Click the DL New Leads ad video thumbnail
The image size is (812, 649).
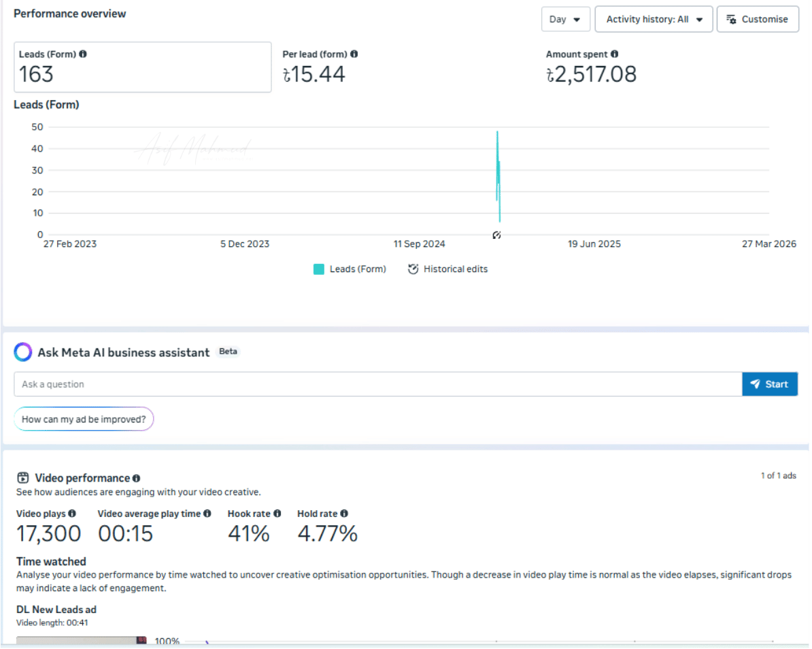tap(82, 641)
